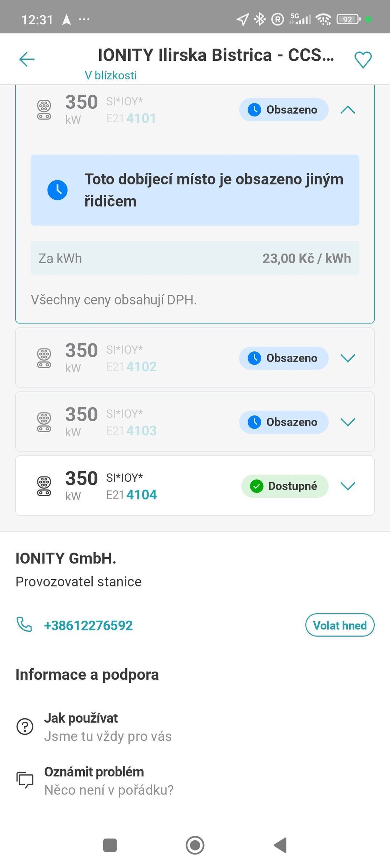
Task: Tap the clock icon in the occupied notice
Action: point(57,190)
